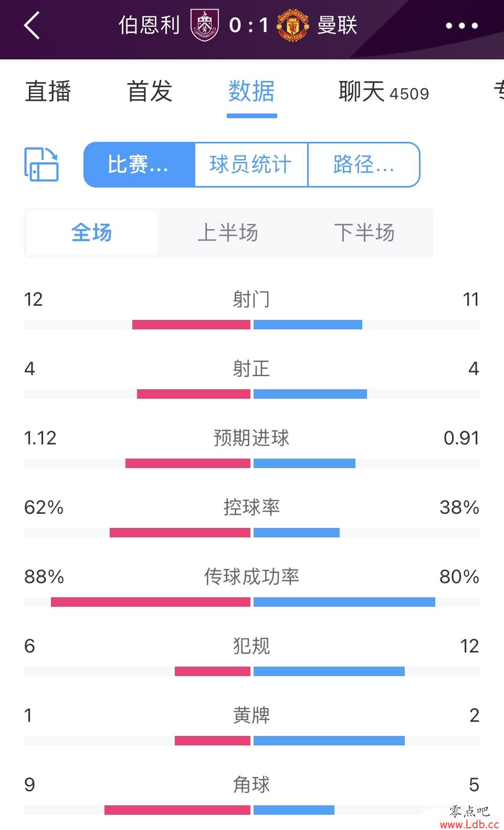The width and height of the screenshot is (504, 830).
Task: Switch to the 直播 tab
Action: pyautogui.click(x=48, y=91)
